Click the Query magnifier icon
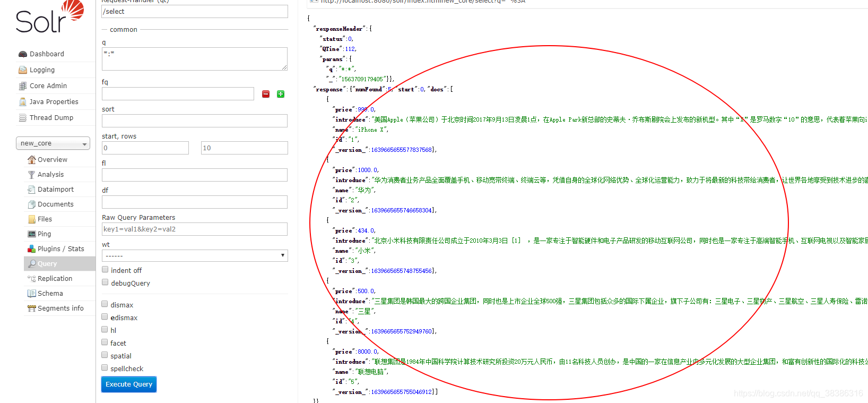868x403 pixels. [31, 264]
